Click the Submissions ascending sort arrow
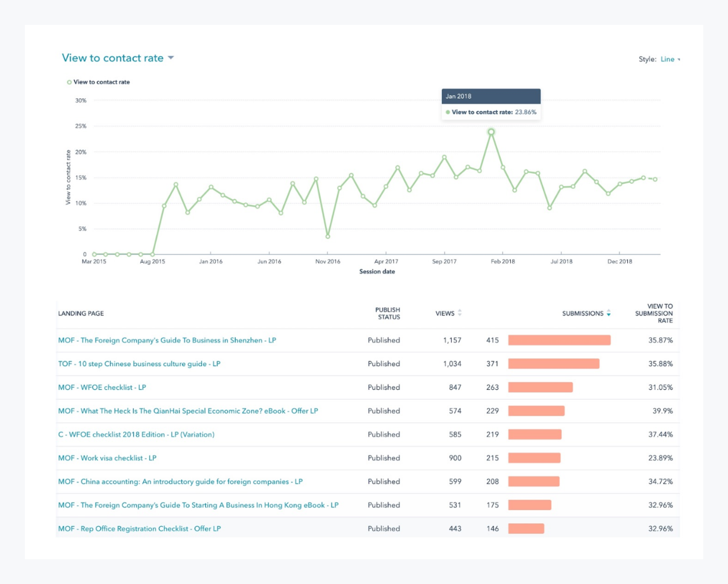The width and height of the screenshot is (728, 584). pos(609,311)
